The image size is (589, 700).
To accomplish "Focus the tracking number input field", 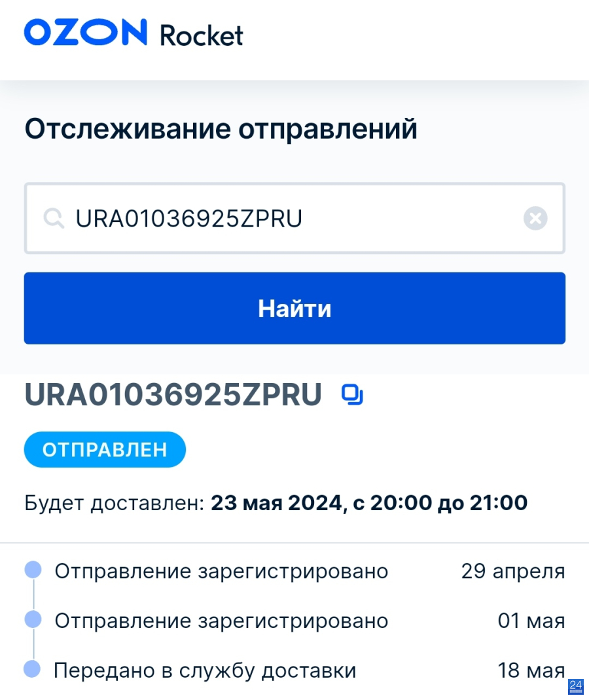I will (x=294, y=218).
